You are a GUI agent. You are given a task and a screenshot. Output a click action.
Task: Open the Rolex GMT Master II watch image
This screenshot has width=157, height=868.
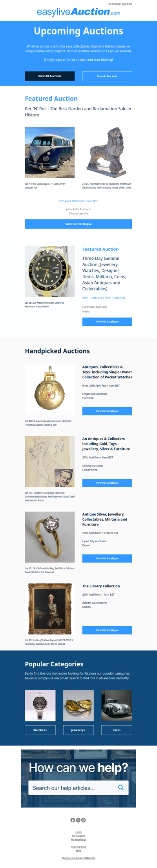(x=50, y=272)
